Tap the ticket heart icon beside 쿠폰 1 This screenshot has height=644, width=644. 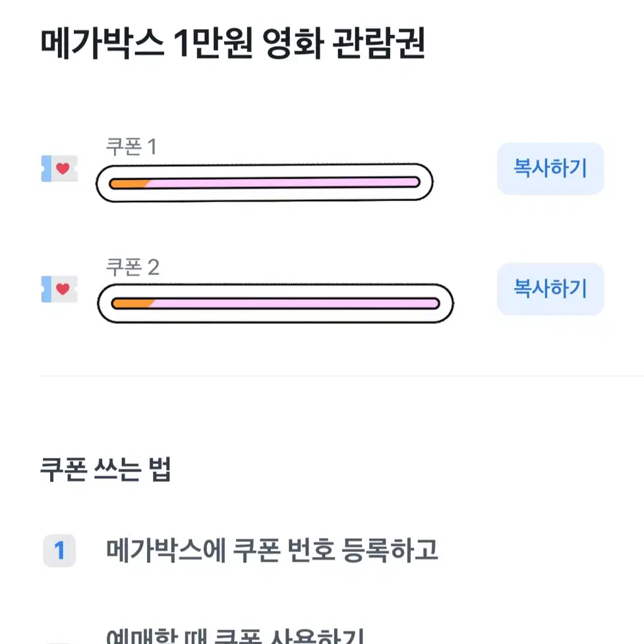(x=59, y=168)
